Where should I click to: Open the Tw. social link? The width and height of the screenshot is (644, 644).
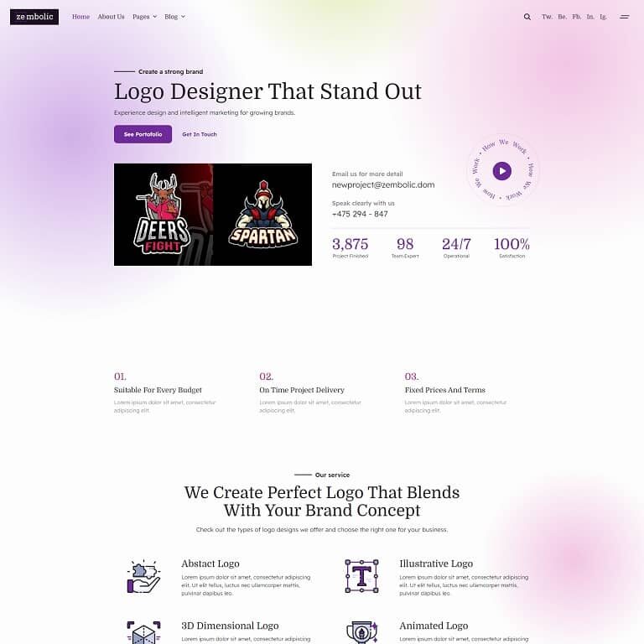[547, 17]
